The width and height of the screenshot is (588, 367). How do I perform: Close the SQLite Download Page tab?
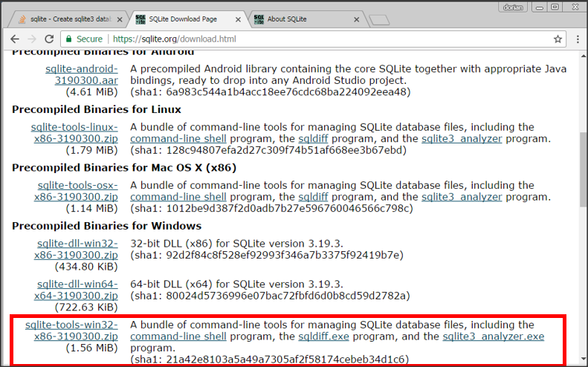point(238,19)
